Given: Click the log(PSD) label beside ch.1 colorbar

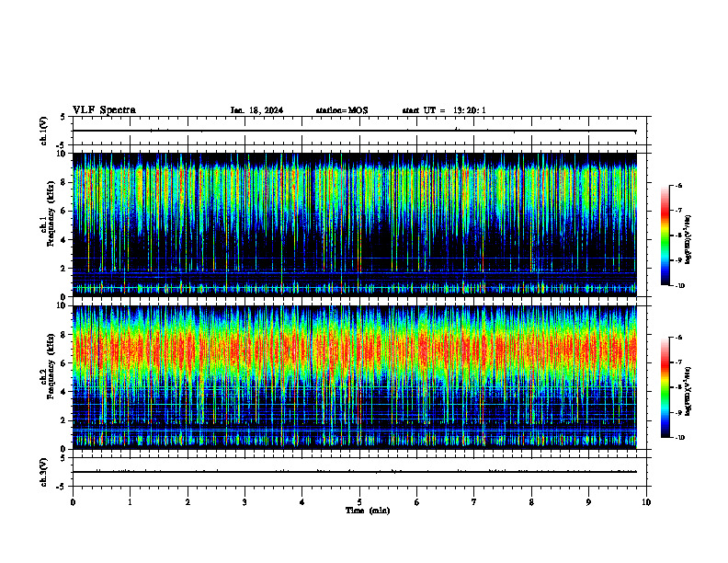Looking at the screenshot, I should [x=688, y=239].
